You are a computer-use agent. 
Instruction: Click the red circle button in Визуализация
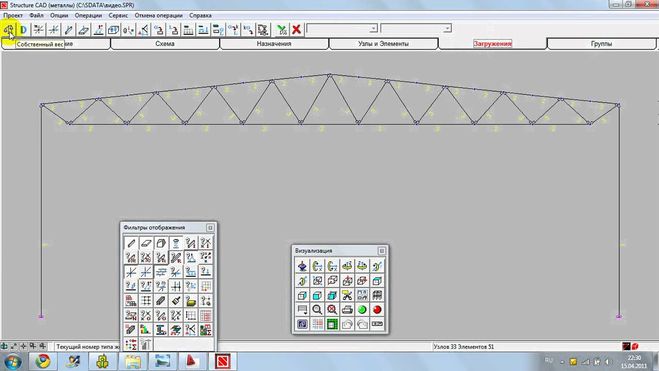click(x=377, y=310)
